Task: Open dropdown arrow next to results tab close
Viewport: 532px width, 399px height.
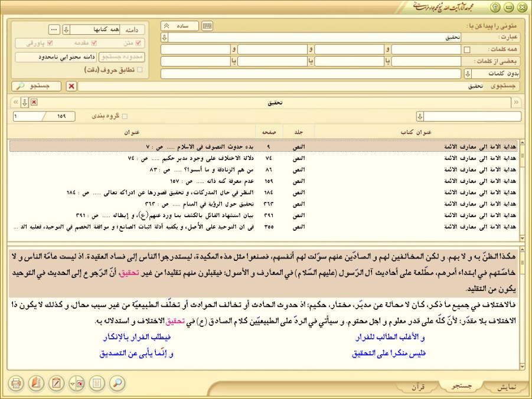Action: pos(25,102)
